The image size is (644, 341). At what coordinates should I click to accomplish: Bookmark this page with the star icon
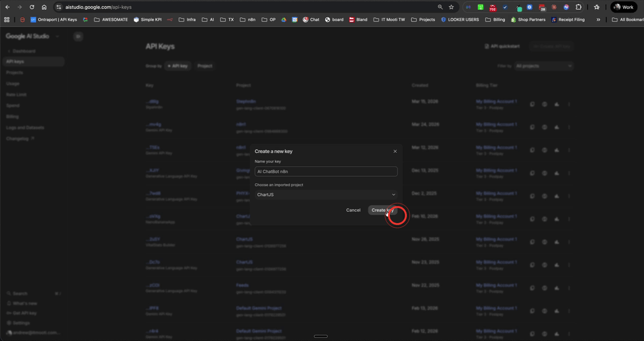pos(451,7)
